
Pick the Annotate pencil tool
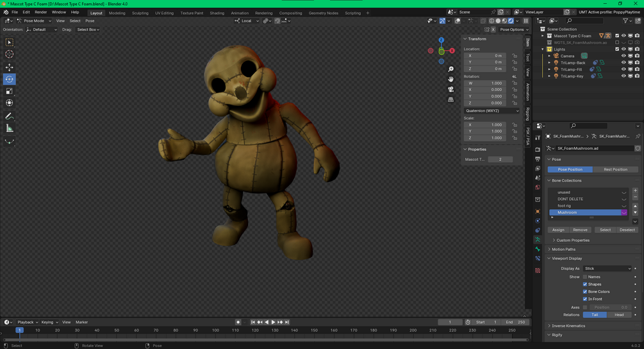(x=9, y=116)
